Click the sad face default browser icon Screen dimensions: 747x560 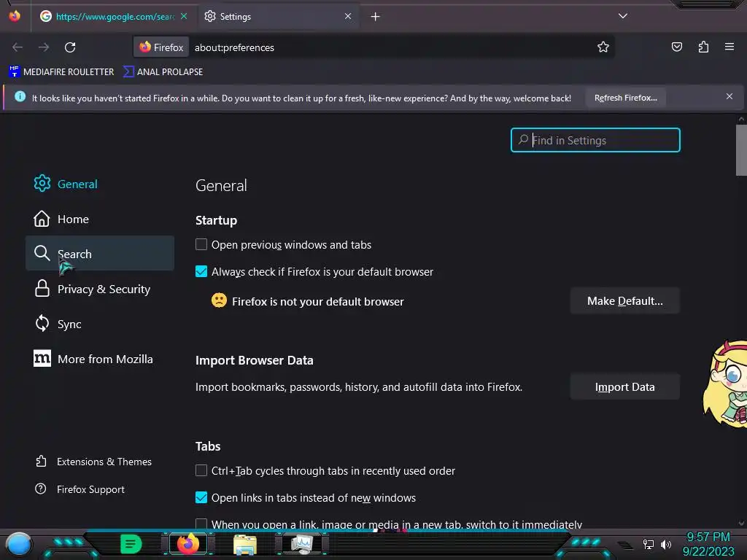[x=219, y=300]
